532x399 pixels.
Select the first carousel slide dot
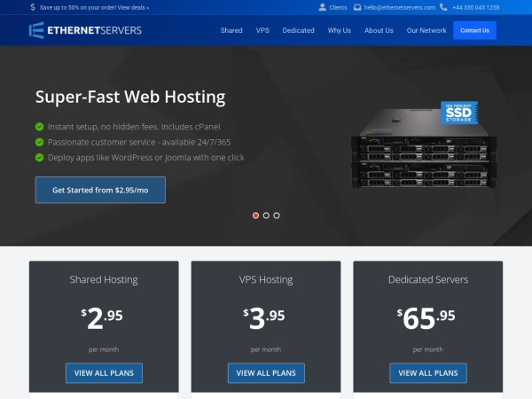coord(256,215)
